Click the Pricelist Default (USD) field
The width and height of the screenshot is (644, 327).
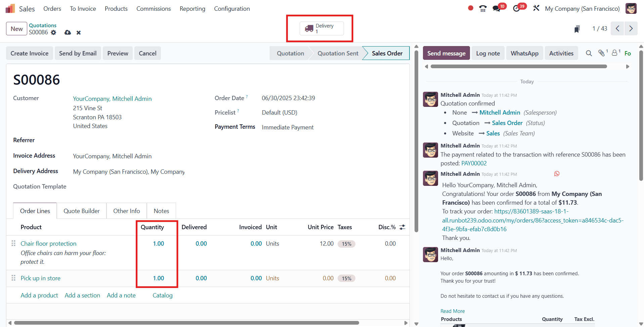pos(280,113)
